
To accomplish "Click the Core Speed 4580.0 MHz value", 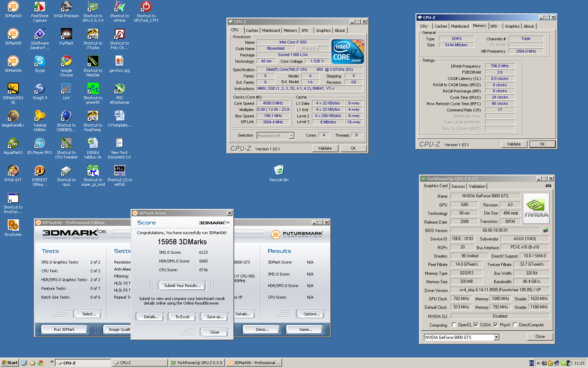I will [x=273, y=103].
